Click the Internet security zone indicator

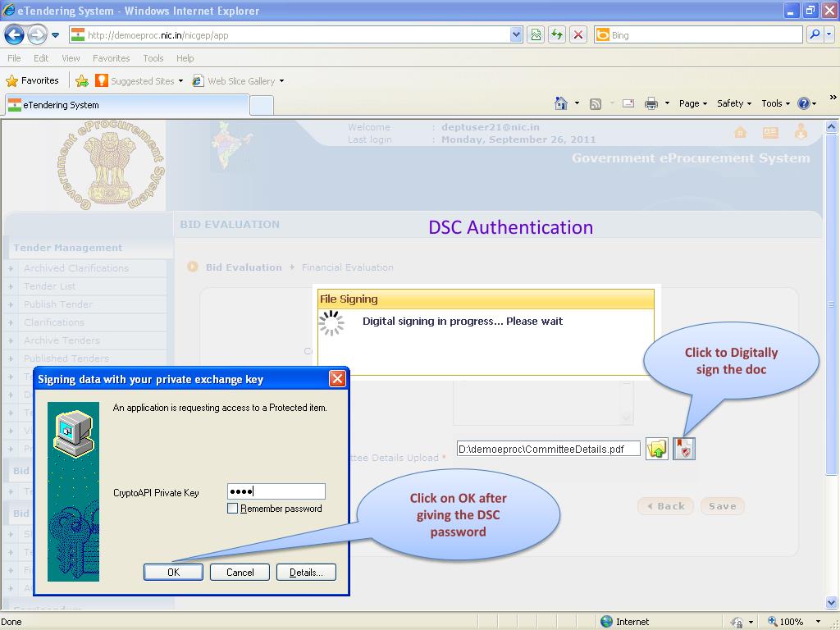coord(624,622)
